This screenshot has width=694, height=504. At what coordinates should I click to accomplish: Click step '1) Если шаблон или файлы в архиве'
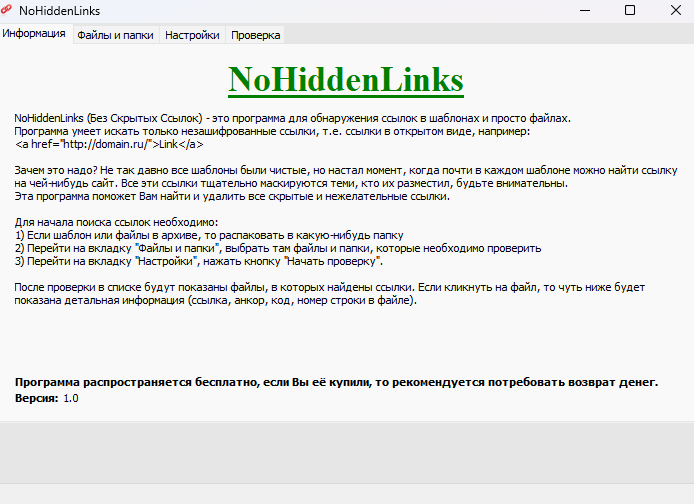click(209, 235)
